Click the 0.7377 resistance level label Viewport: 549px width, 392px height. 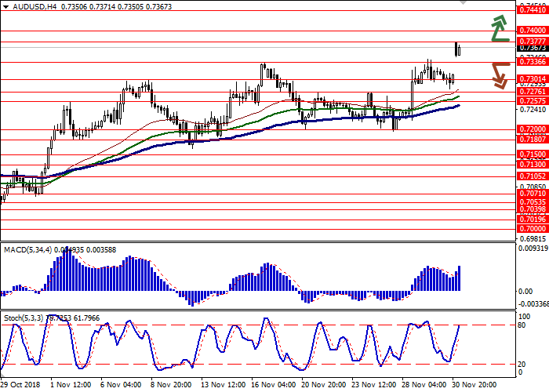click(532, 41)
